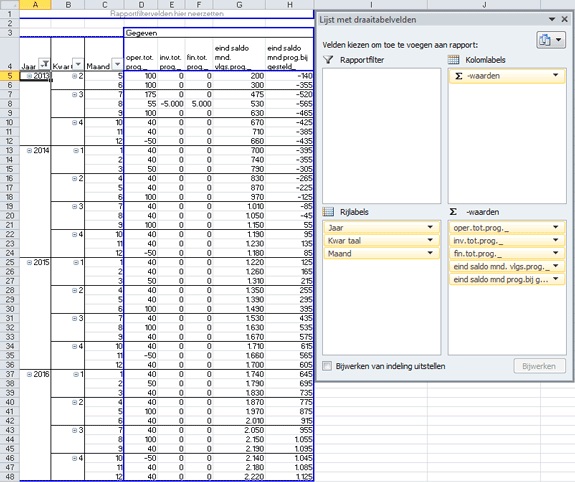The image size is (575, 482).
Task: Click the Bijwerken button
Action: tap(539, 366)
